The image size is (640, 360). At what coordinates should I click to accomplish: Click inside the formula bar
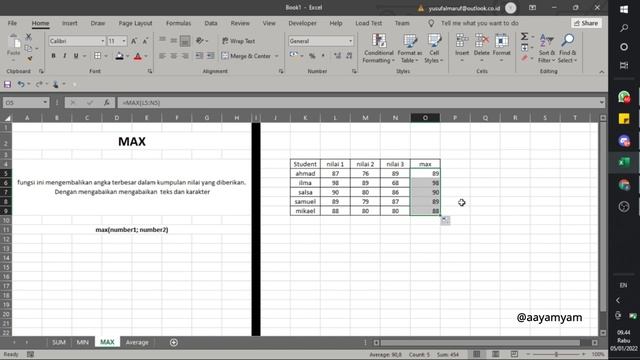(359, 103)
